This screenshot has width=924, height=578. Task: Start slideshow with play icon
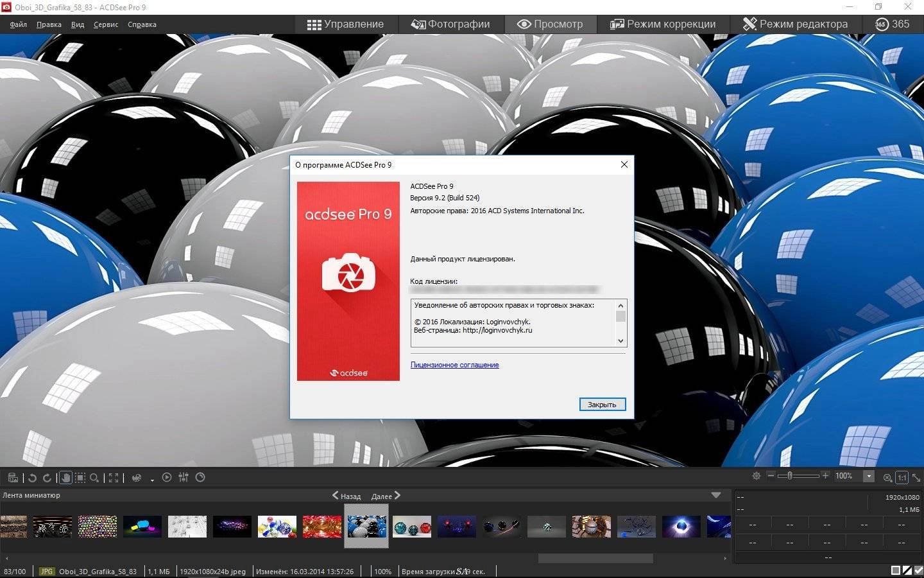[x=167, y=477]
